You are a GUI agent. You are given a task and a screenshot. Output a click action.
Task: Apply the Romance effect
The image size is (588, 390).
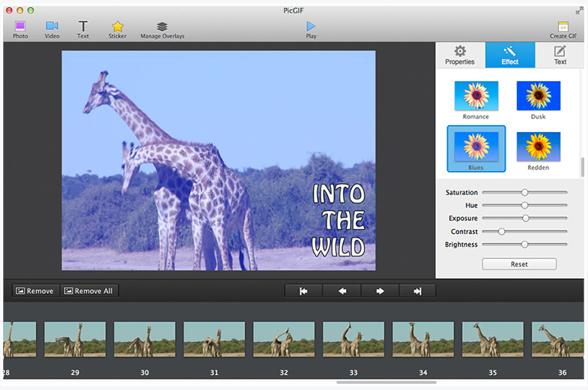[476, 96]
